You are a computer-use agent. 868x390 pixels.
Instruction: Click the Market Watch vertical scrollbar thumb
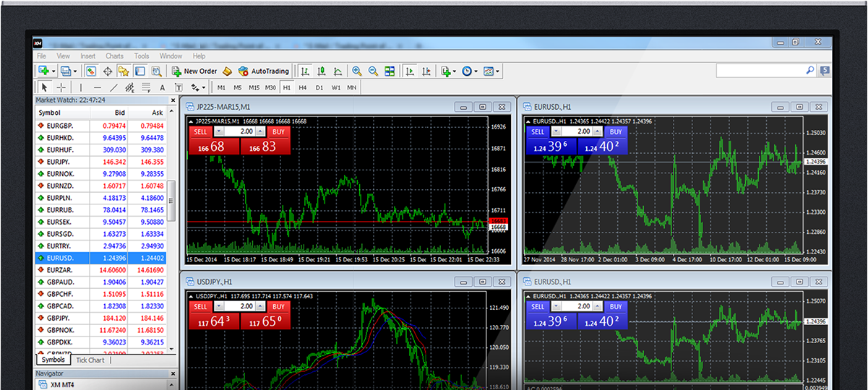(x=172, y=195)
